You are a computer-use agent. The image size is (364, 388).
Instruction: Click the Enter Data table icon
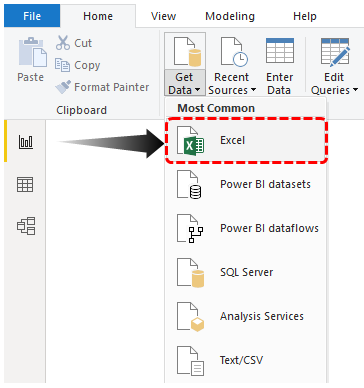(280, 51)
